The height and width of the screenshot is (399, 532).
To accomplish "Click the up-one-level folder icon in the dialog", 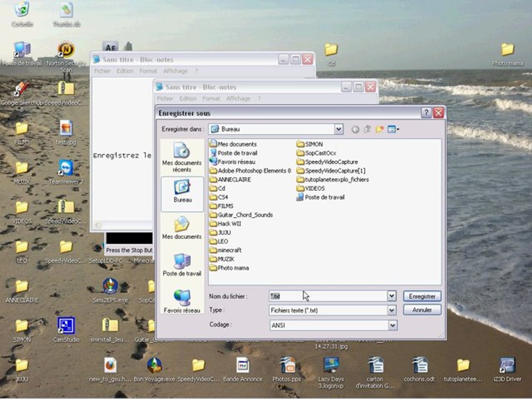I will 367,129.
